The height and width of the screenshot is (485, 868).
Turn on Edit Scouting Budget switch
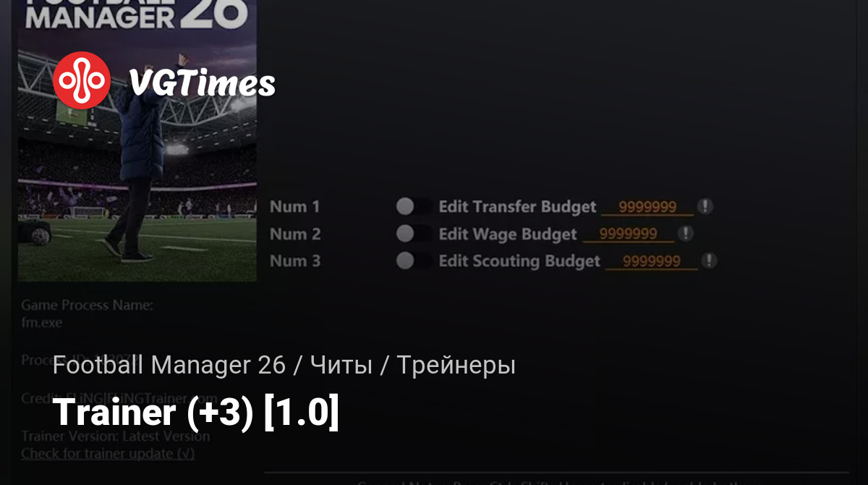pos(414,261)
